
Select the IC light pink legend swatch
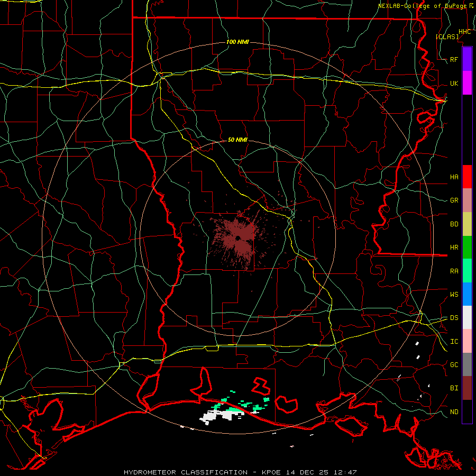[x=467, y=341]
